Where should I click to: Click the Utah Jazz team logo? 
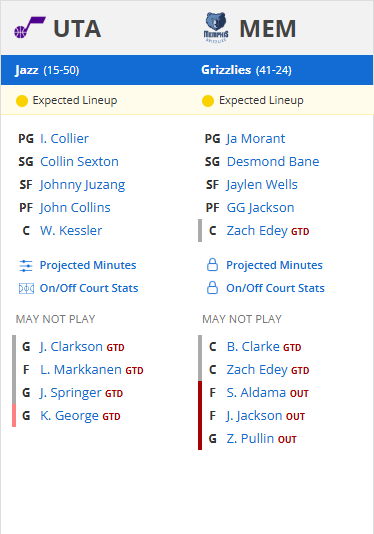tap(30, 27)
